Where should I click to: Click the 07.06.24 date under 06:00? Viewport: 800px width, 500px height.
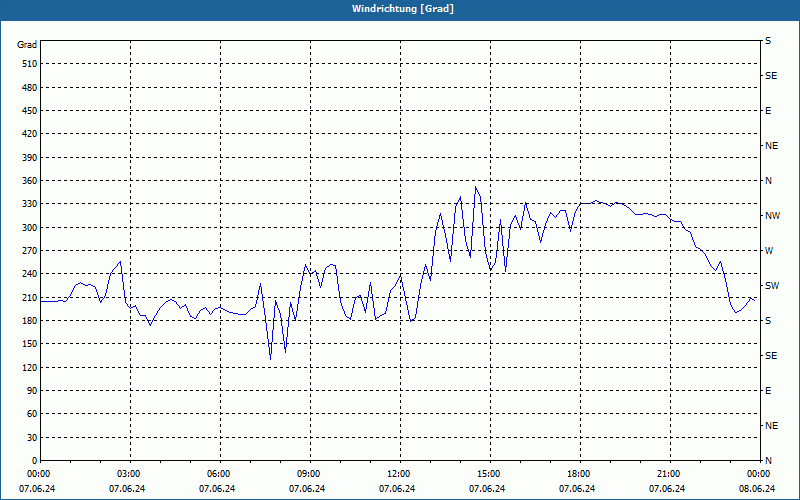click(217, 489)
